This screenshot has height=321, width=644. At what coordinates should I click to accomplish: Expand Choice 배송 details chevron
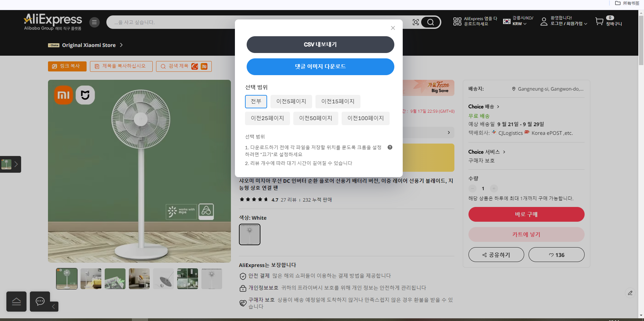tap(498, 107)
